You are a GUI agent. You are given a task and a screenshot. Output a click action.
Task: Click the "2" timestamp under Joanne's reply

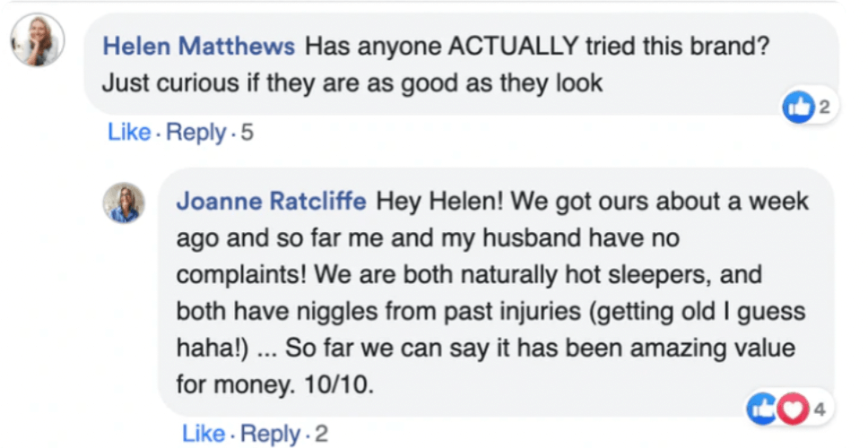(x=321, y=435)
